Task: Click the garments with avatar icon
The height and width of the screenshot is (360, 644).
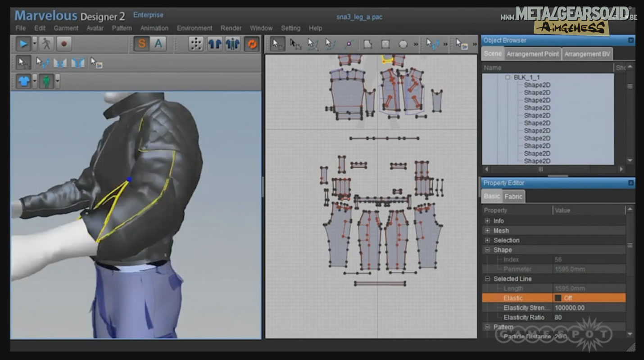Action: point(233,44)
